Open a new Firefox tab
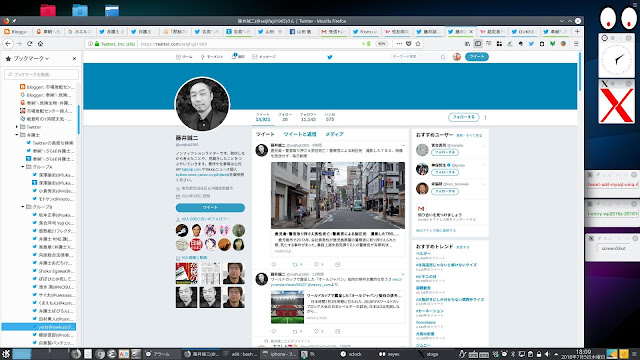 coord(577,31)
